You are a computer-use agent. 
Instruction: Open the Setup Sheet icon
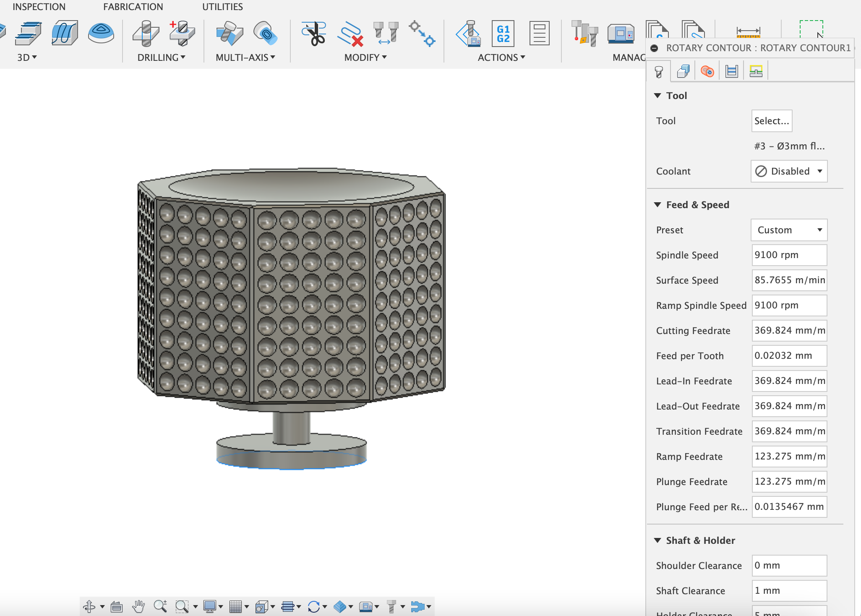539,33
